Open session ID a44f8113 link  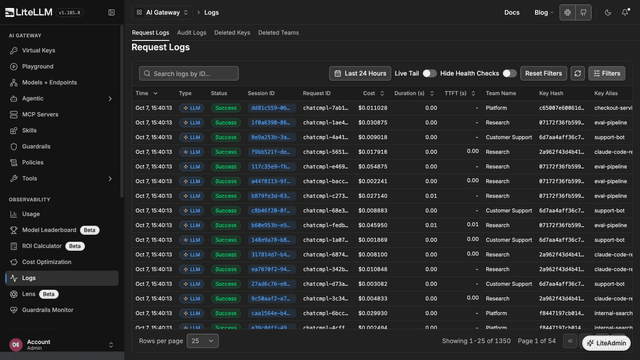(271, 181)
